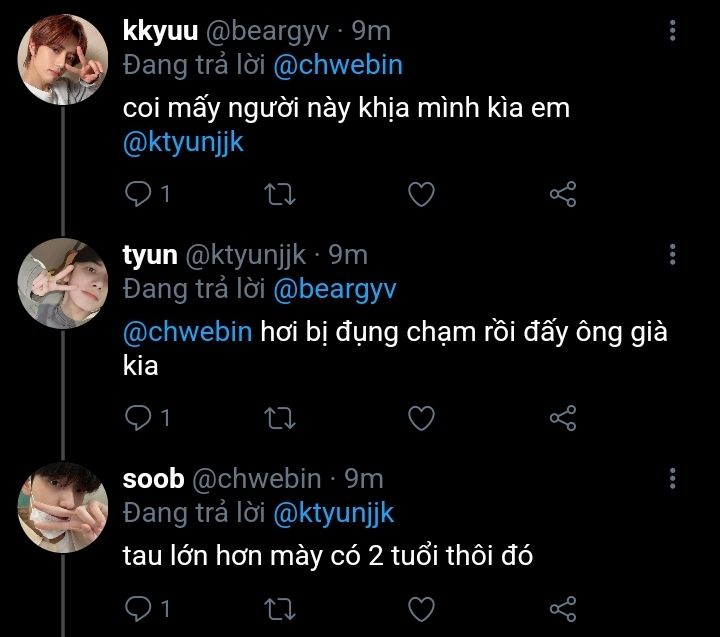Share kkyuu's tweet
This screenshot has width=720, height=637.
[x=564, y=194]
